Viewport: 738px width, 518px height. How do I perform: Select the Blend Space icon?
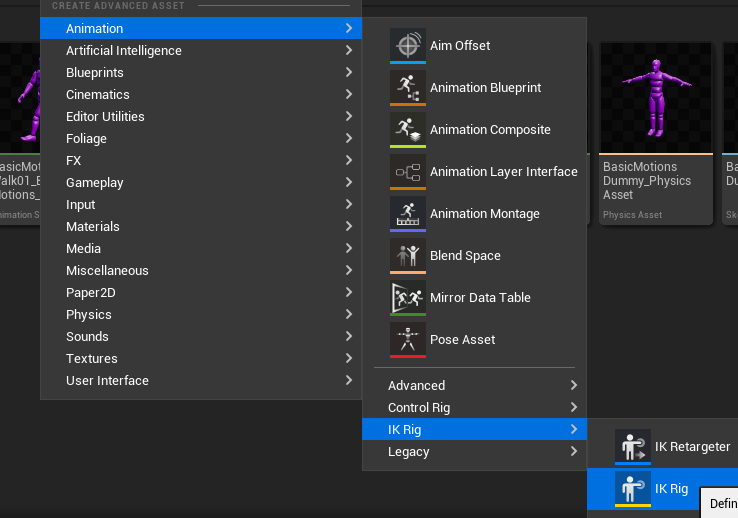(407, 256)
